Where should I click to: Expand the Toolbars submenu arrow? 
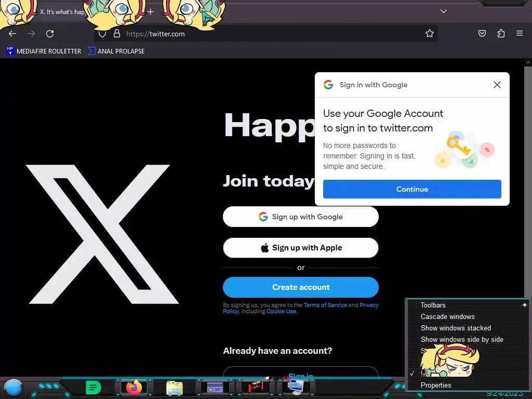tap(524, 305)
